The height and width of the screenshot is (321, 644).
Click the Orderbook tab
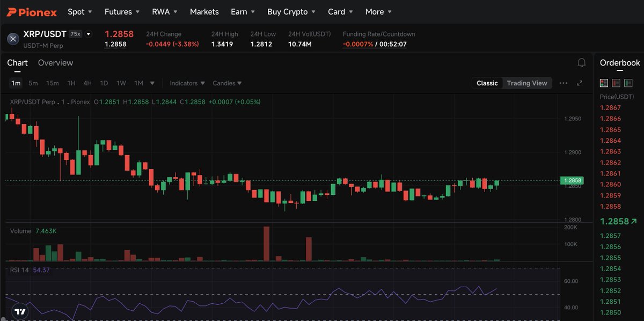(620, 63)
